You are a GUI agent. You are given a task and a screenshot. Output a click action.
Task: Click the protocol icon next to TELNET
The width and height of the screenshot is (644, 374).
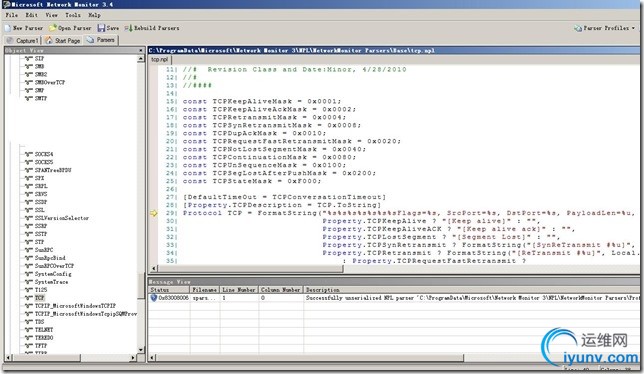click(29, 330)
